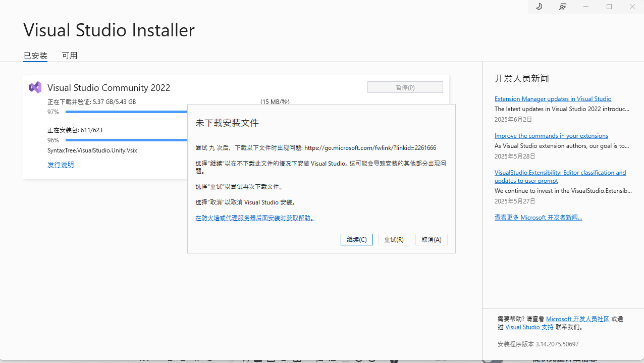Choose 继续(C) in the dialog
The image size is (644, 363).
pos(357,240)
